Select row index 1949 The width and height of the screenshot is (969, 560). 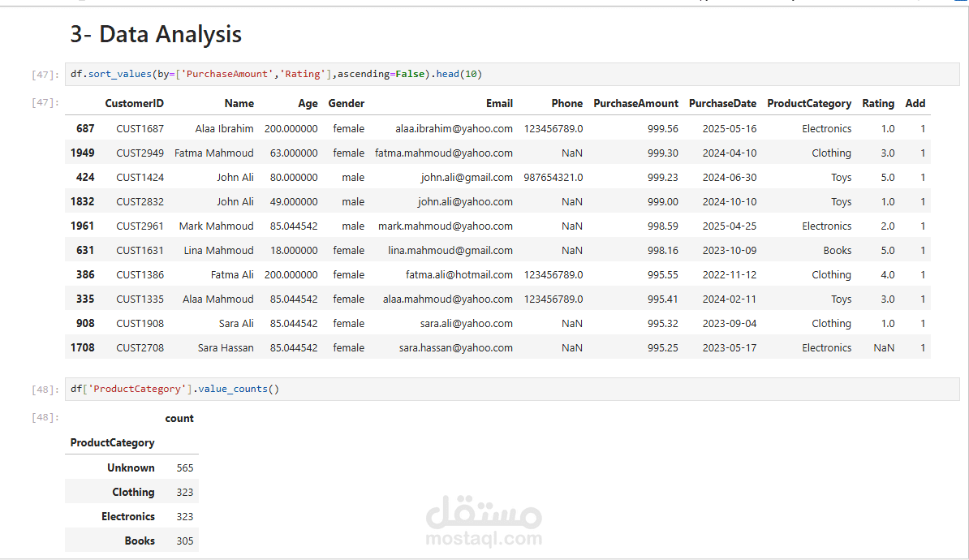(82, 153)
